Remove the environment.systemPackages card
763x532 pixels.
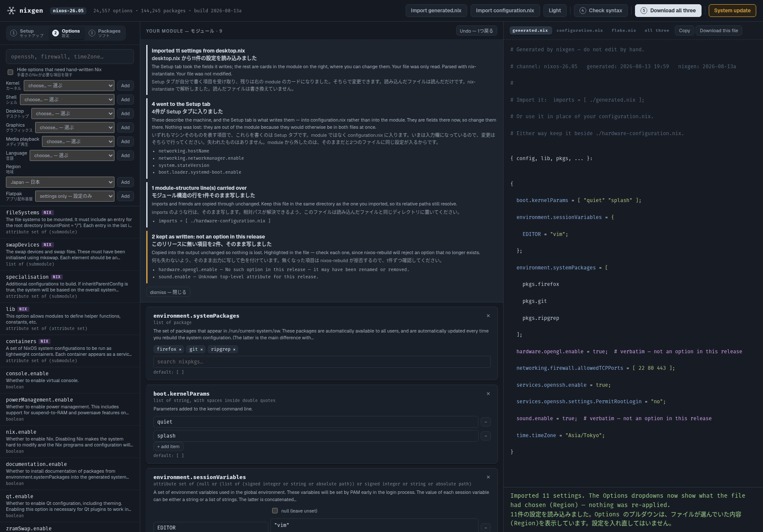[488, 316]
